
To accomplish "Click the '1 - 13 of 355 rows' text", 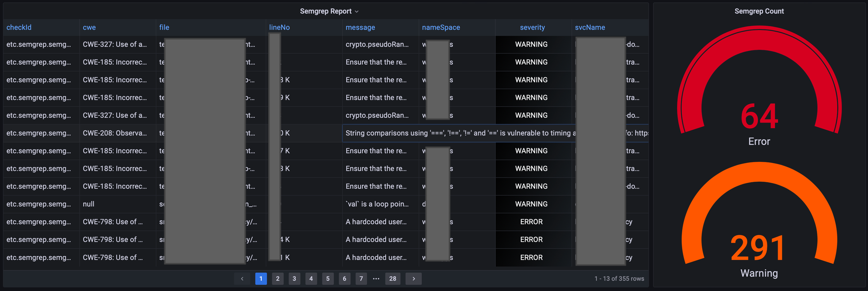I will point(619,279).
